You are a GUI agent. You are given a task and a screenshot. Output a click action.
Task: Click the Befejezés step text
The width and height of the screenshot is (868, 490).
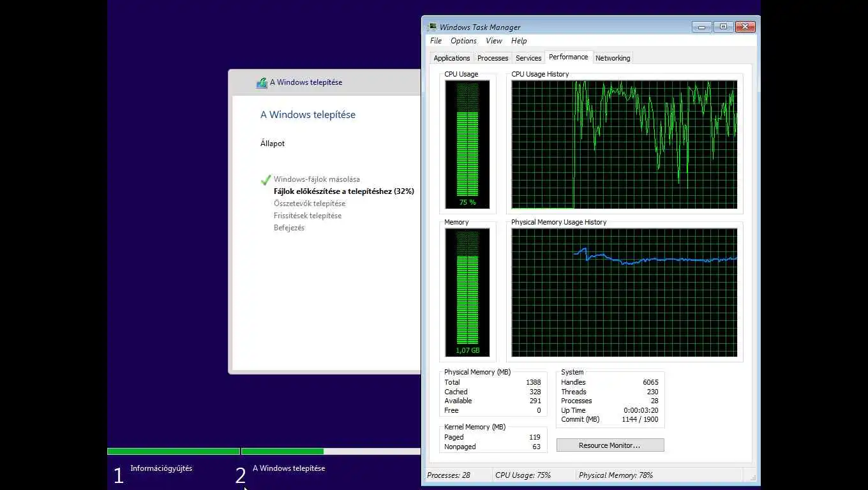pyautogui.click(x=289, y=228)
